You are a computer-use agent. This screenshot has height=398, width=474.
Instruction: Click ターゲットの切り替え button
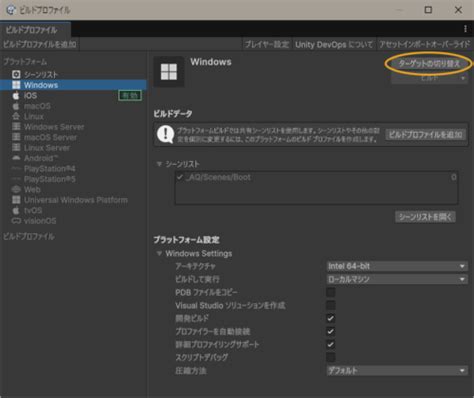(x=429, y=63)
